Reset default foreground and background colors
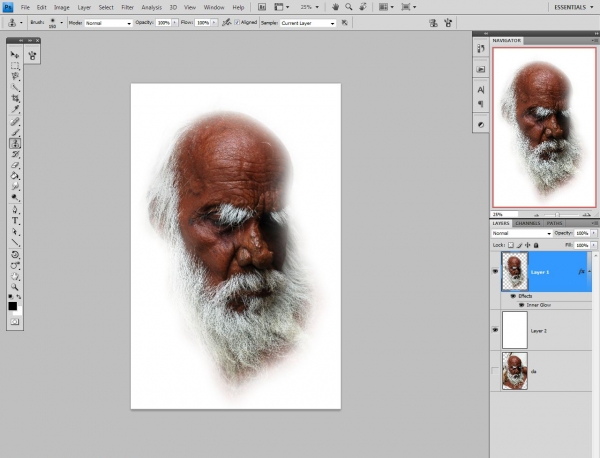 [x=10, y=297]
